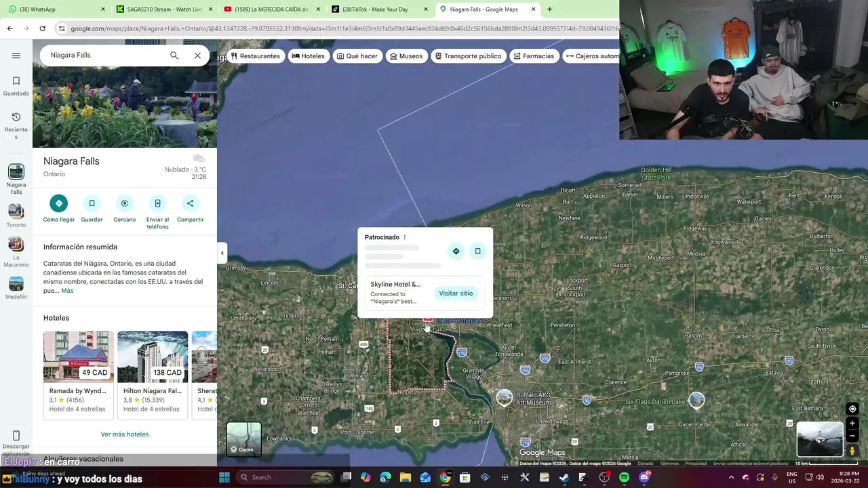Screen dimensions: 868x488
Task: Click Ver más hoteles link
Action: pyautogui.click(x=125, y=434)
